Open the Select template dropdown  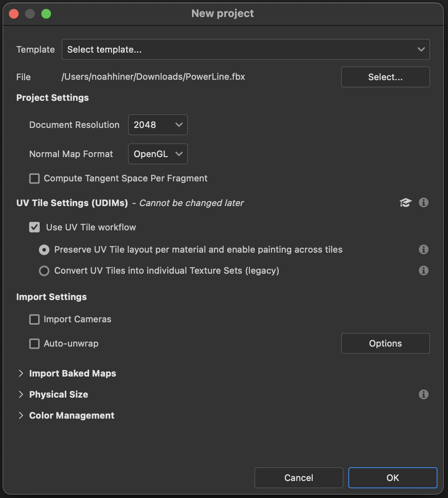(x=245, y=49)
